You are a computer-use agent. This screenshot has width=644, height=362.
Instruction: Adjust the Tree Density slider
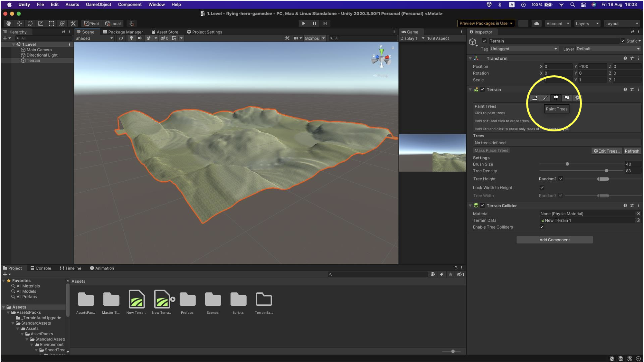tap(606, 171)
